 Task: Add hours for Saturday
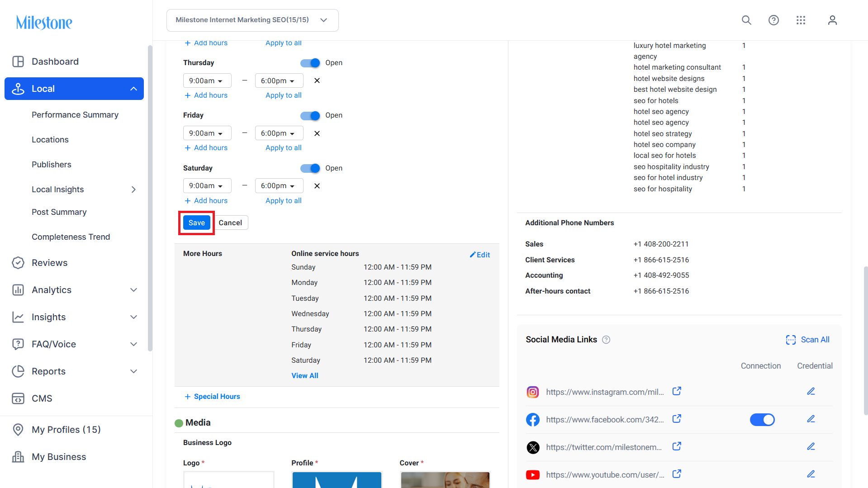(x=206, y=200)
